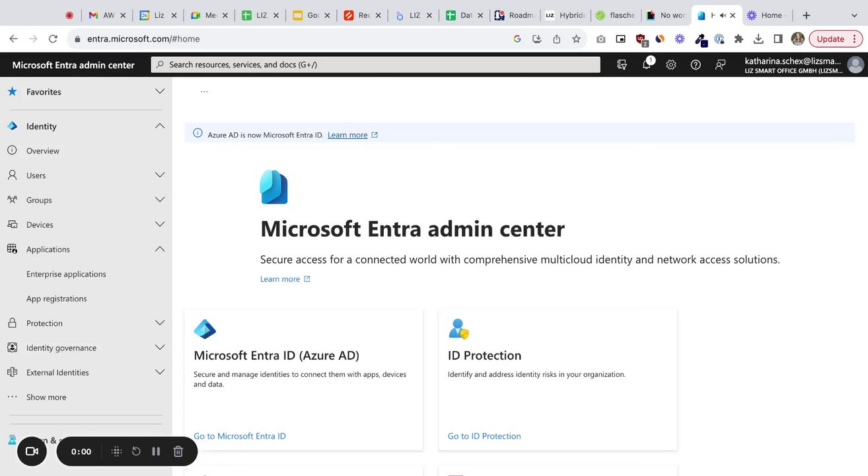Click the browser back arrow
This screenshot has width=868, height=476.
14,39
